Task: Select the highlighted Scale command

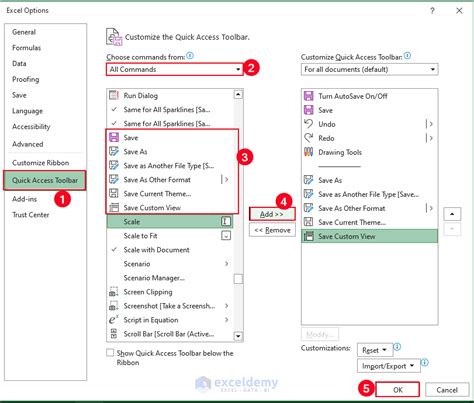Action: tap(170, 222)
